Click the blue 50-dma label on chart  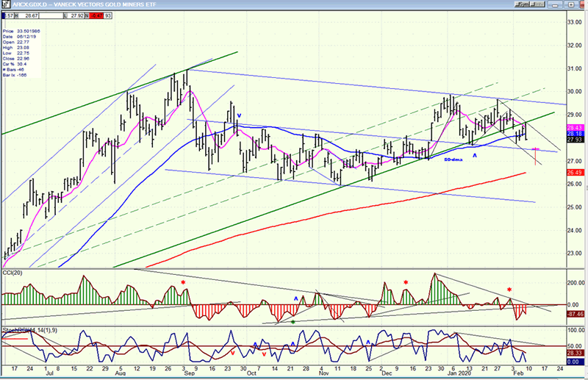(454, 159)
